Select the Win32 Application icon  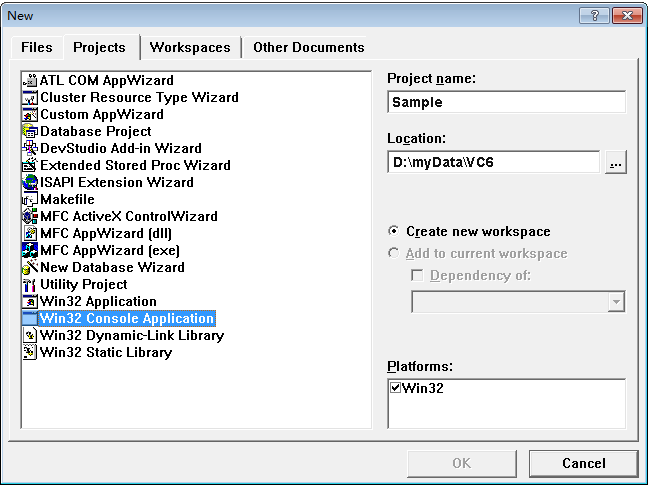[30, 301]
